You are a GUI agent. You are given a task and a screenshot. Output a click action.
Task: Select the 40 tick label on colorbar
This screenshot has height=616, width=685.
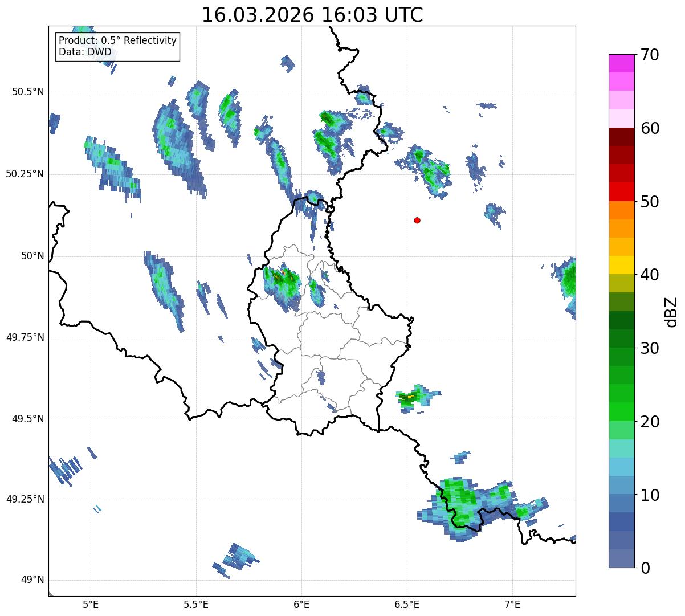650,275
